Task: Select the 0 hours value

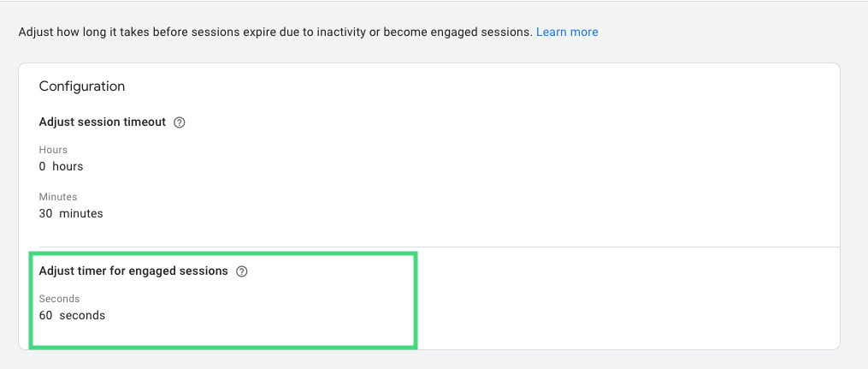Action: point(61,166)
